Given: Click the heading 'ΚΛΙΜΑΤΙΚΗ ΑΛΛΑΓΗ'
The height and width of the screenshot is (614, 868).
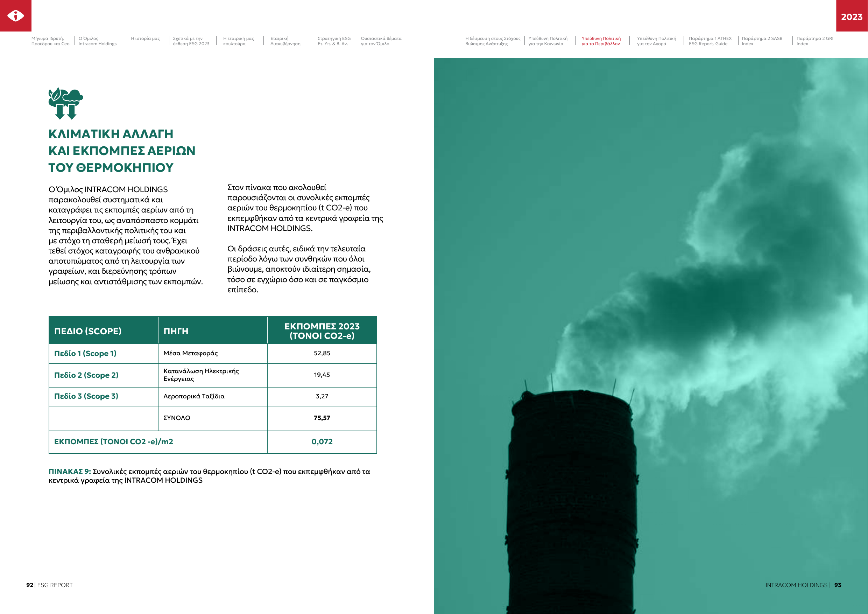Looking at the screenshot, I should click(111, 134).
